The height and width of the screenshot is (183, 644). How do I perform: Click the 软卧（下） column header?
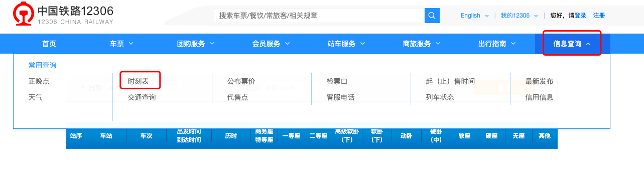coord(377,136)
